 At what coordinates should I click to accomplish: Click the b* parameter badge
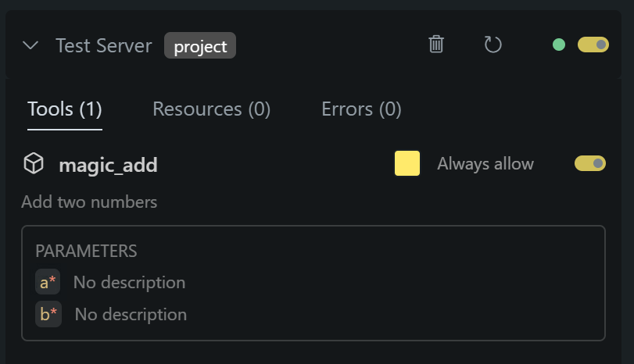[48, 314]
